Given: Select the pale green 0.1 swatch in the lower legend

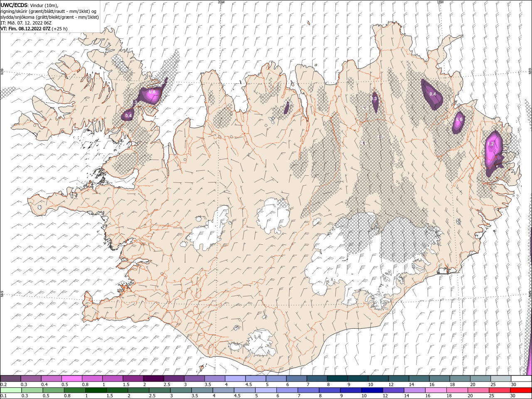Looking at the screenshot, I should (x=11, y=390).
